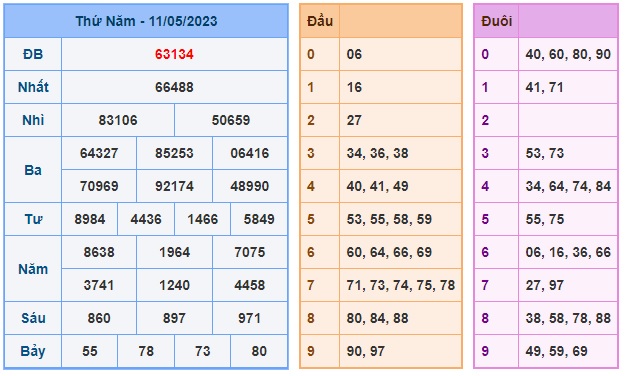Select Năm prize number 7075
The image size is (626, 376).
[250, 252]
